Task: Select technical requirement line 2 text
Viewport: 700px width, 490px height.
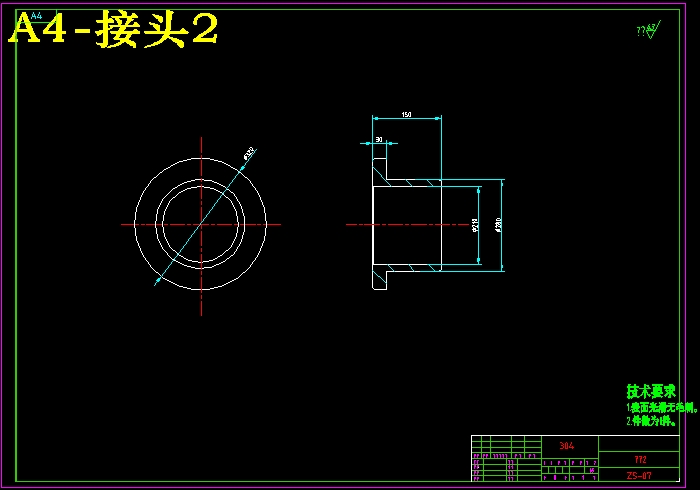Action: (651, 421)
